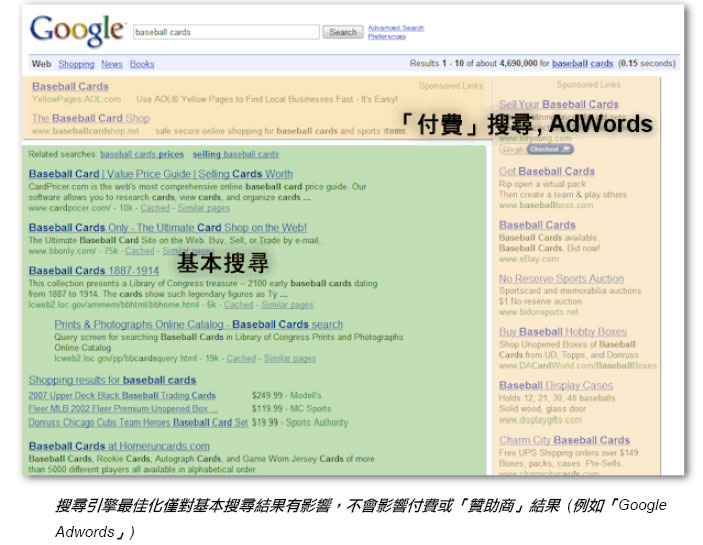Open Baseball Cards Only Ultimate Card Shop result

coord(168,228)
